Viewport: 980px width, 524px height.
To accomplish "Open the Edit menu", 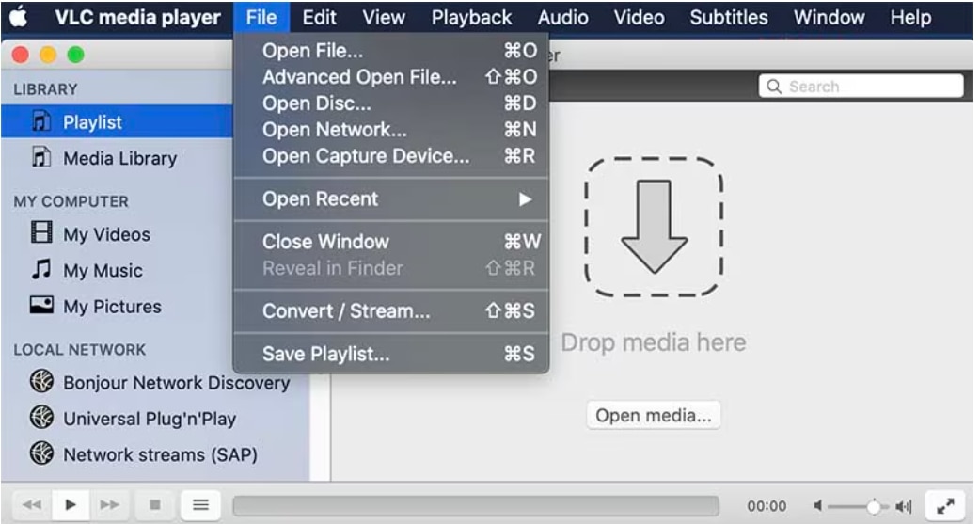I will pos(320,18).
